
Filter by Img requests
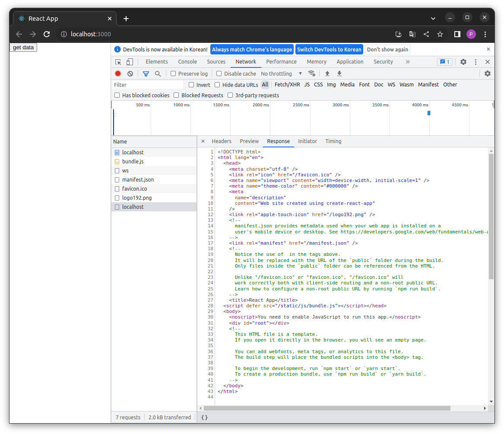pyautogui.click(x=331, y=85)
